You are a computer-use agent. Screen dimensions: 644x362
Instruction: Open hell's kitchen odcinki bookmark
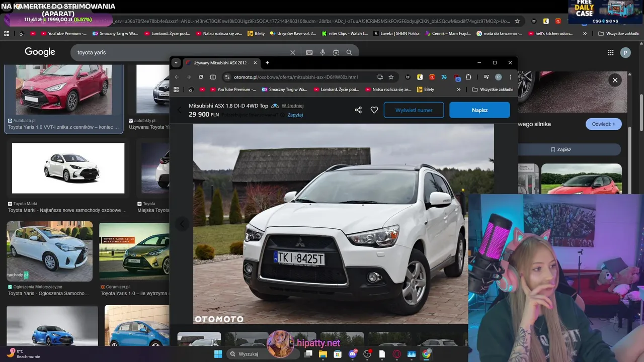tap(550, 33)
